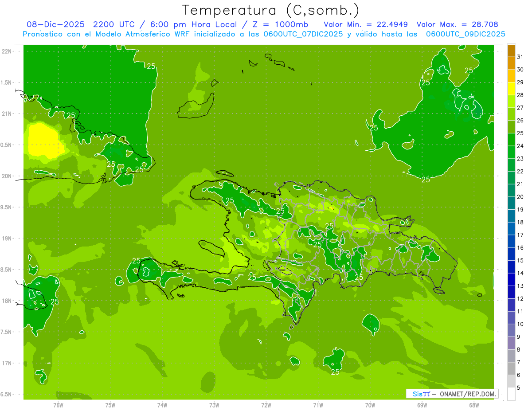Click the "71W" longitude axis label
This screenshot has width=532, height=411.
pyautogui.click(x=318, y=405)
